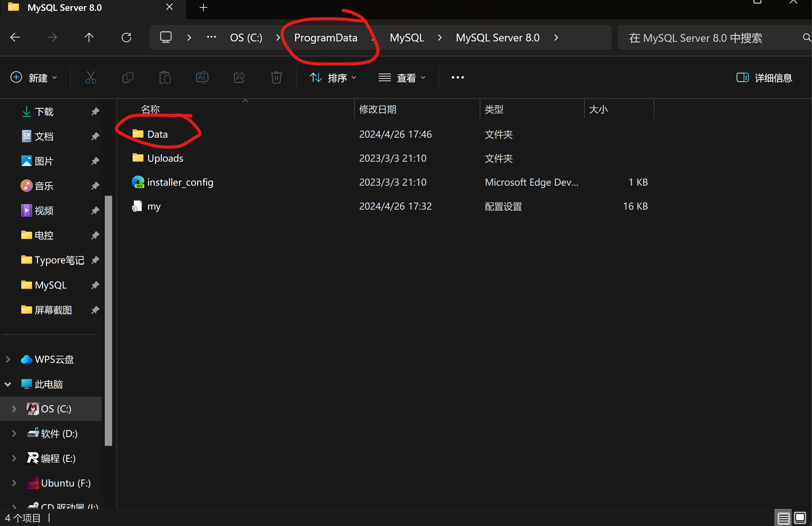Go back to the previous folder

click(15, 38)
